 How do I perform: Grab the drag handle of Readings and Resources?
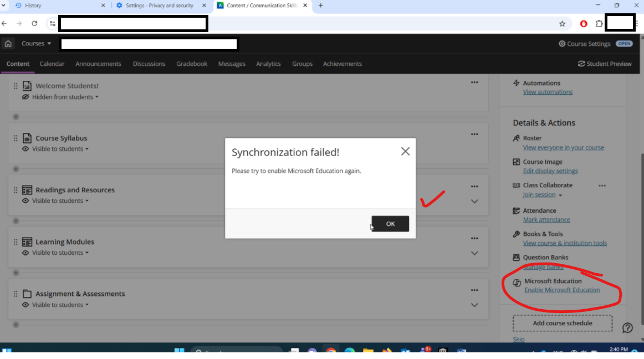click(16, 190)
